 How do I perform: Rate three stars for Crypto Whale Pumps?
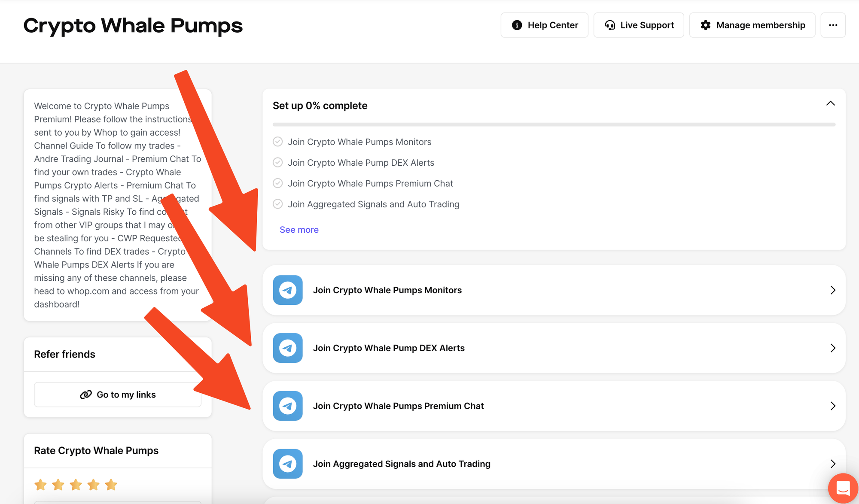point(76,485)
